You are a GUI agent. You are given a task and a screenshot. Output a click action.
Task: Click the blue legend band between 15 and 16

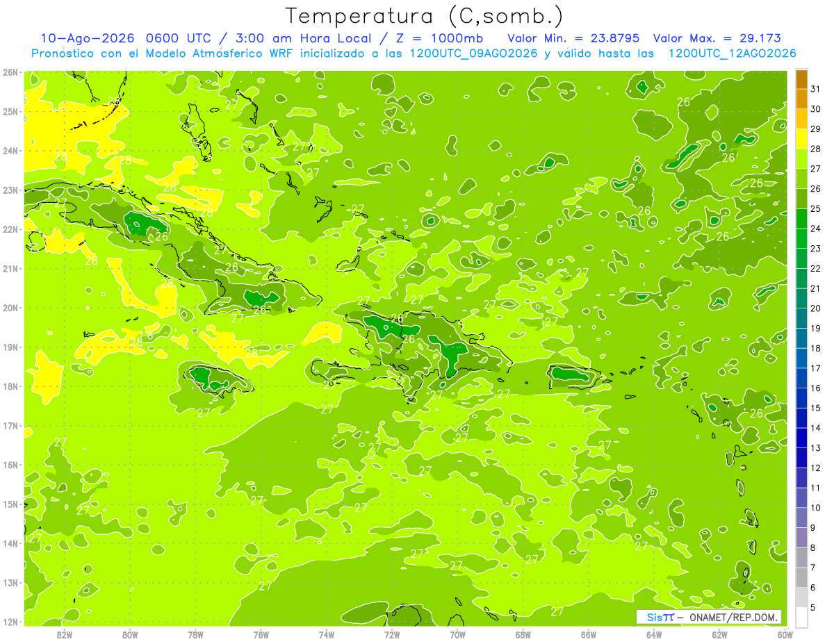click(801, 398)
